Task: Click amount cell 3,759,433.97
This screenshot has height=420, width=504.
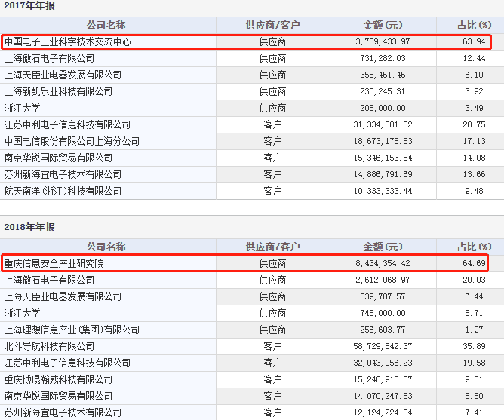Action: pos(384,41)
